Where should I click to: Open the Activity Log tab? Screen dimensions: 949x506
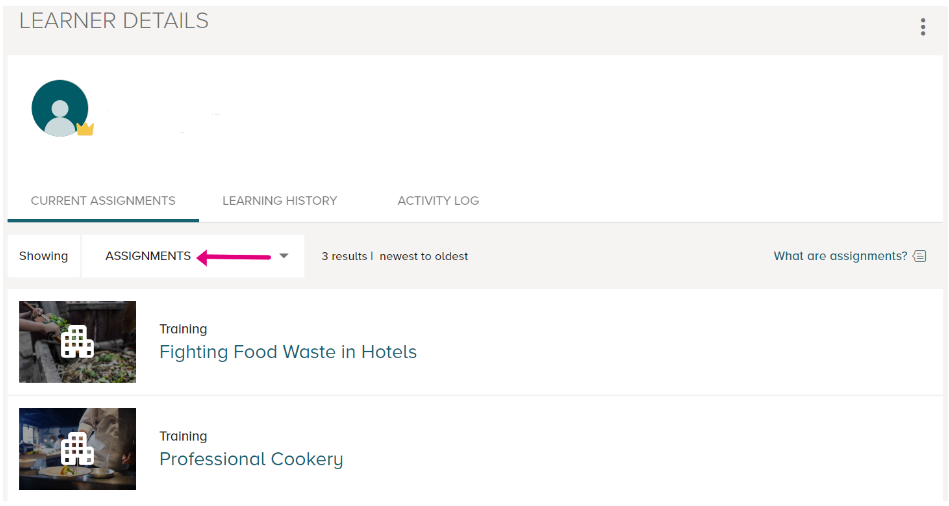[438, 200]
